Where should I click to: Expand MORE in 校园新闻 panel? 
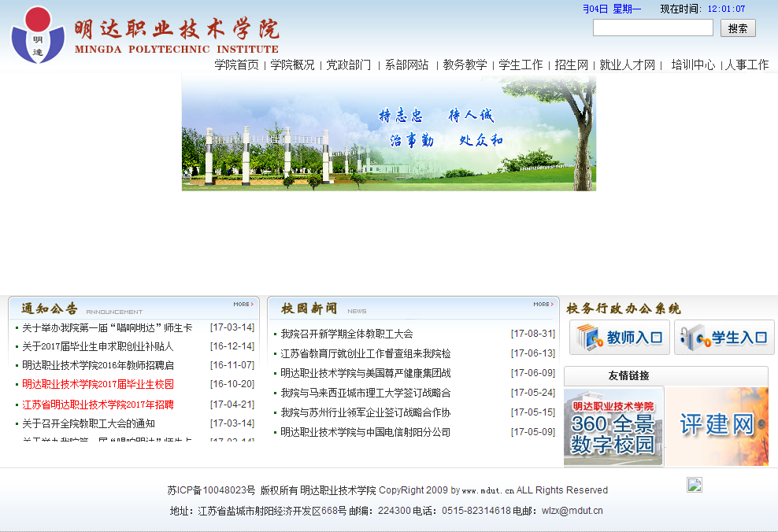[542, 304]
